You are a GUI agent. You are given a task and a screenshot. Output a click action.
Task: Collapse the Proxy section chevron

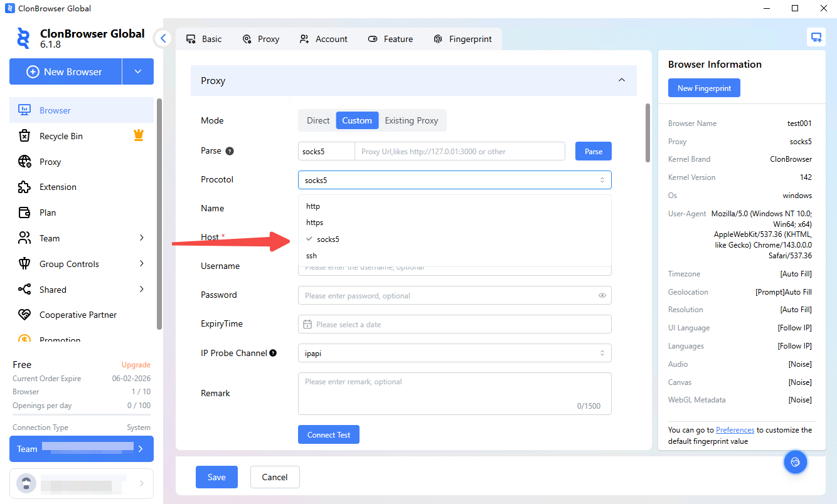pos(621,80)
